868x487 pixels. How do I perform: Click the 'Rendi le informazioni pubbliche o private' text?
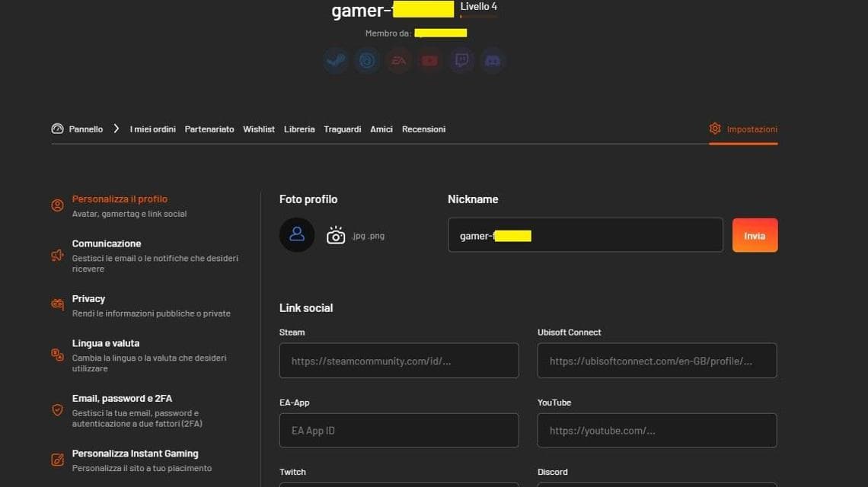click(x=151, y=314)
